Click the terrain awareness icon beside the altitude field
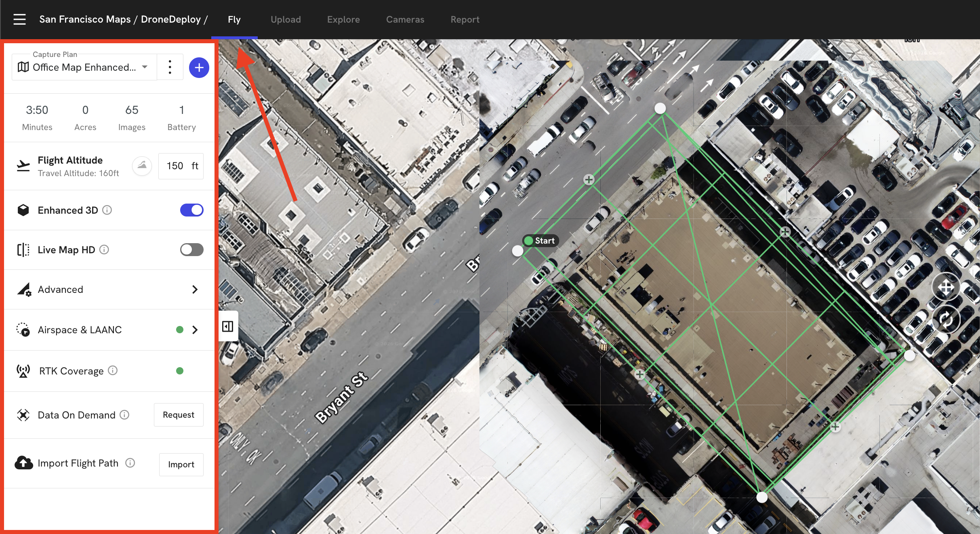The image size is (980, 534). (142, 166)
